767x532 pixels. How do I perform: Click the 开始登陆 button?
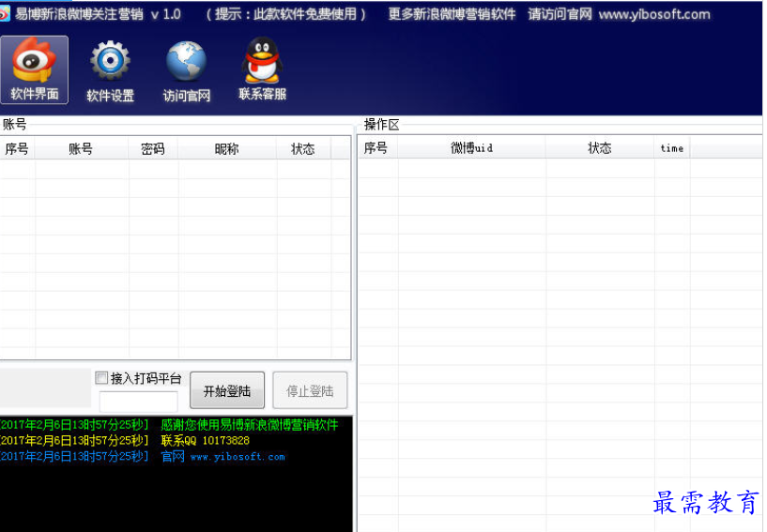[x=227, y=390]
